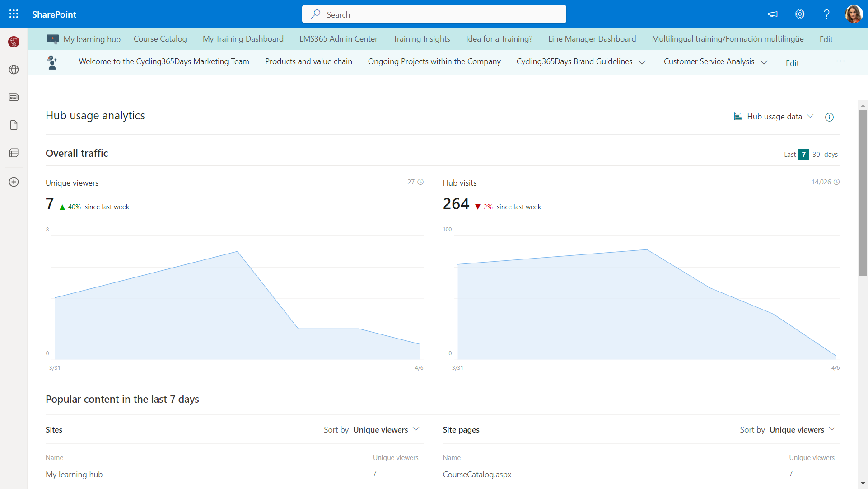Open the Settings gear icon
Image resolution: width=868 pixels, height=489 pixels.
coord(800,14)
